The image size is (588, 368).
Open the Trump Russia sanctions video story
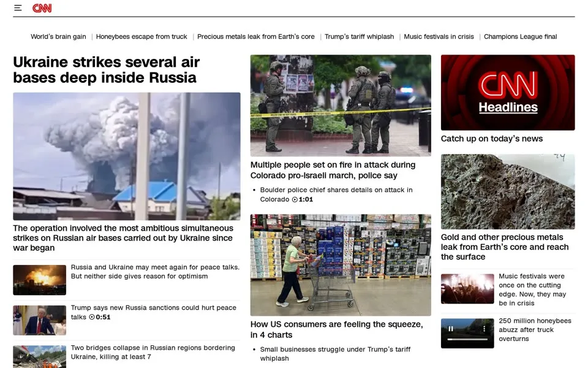click(153, 312)
